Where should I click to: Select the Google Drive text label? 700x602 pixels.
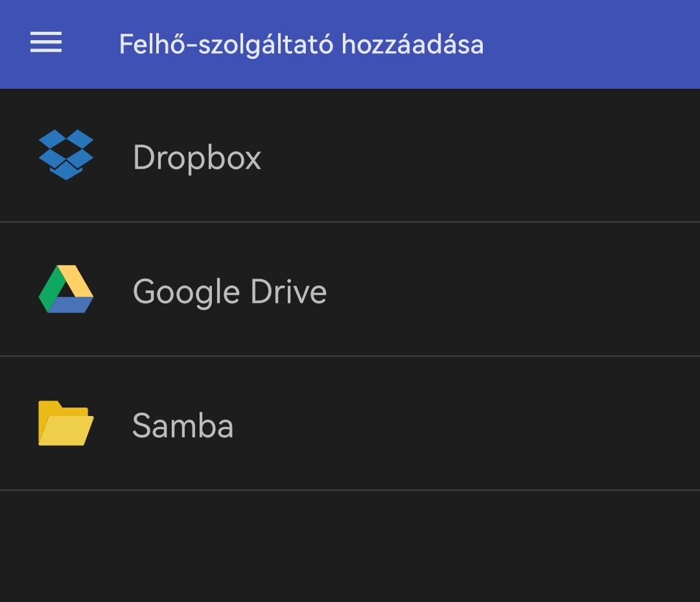(230, 292)
